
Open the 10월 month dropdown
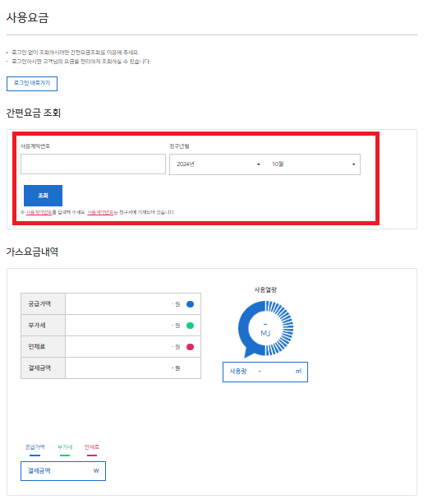pyautogui.click(x=313, y=164)
